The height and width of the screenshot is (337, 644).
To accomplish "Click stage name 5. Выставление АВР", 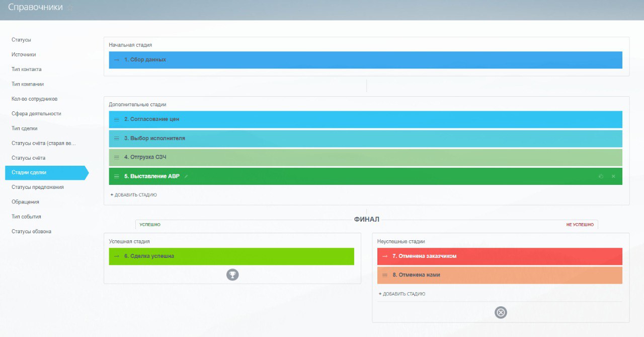I will (x=152, y=176).
